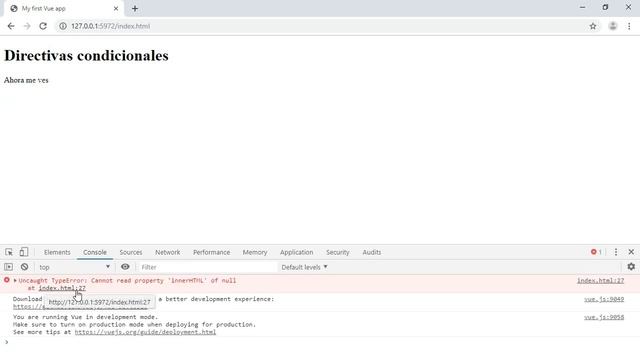Toggle the device toolbar icon
640x360 pixels.
point(24,252)
